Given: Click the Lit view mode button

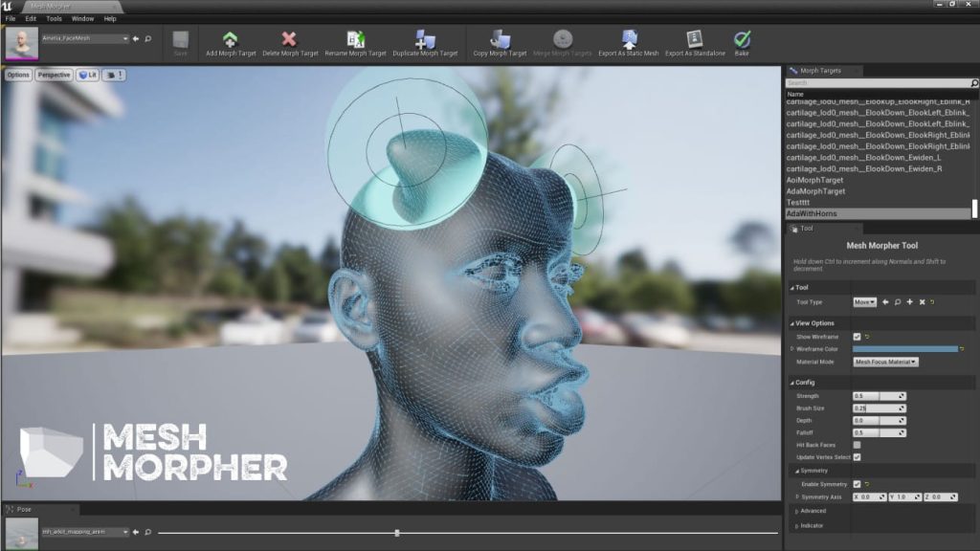Looking at the screenshot, I should (87, 75).
